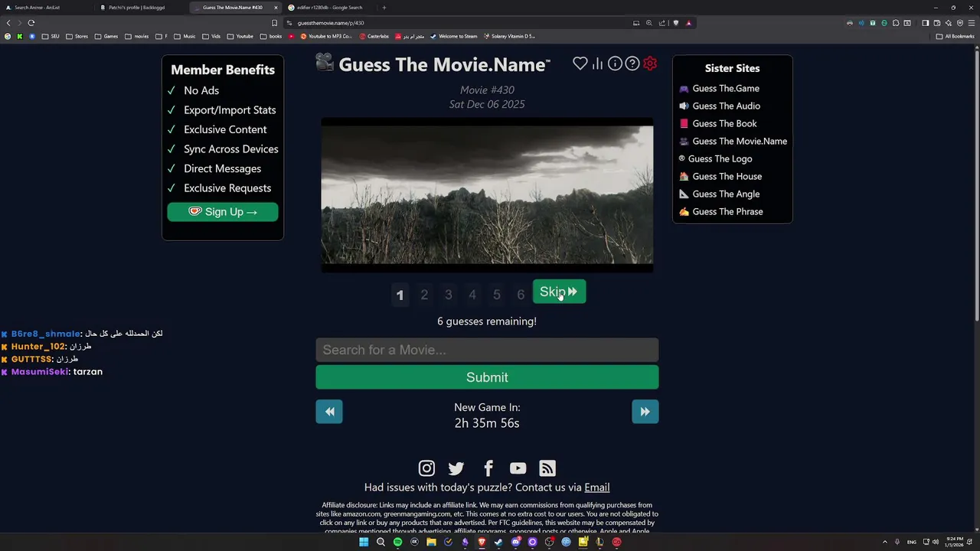The image size is (980, 551).
Task: Click the address bar URL
Action: [331, 23]
